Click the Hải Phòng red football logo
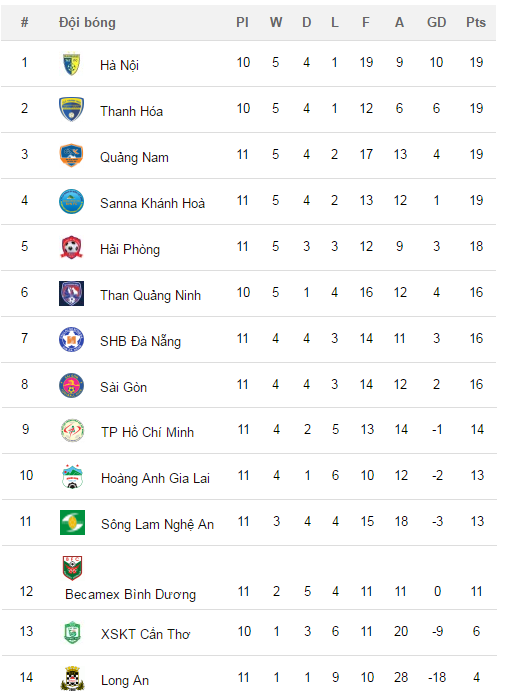This screenshot has height=693, width=513. click(x=72, y=248)
